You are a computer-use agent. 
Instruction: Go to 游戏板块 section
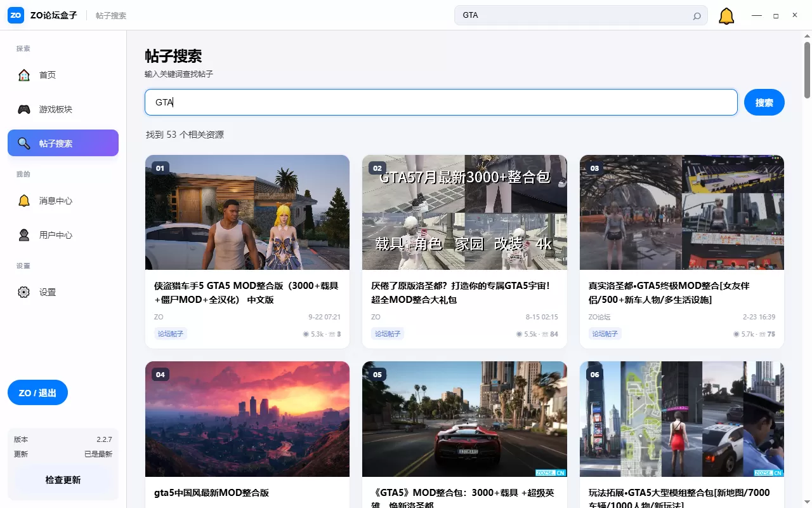[63, 109]
